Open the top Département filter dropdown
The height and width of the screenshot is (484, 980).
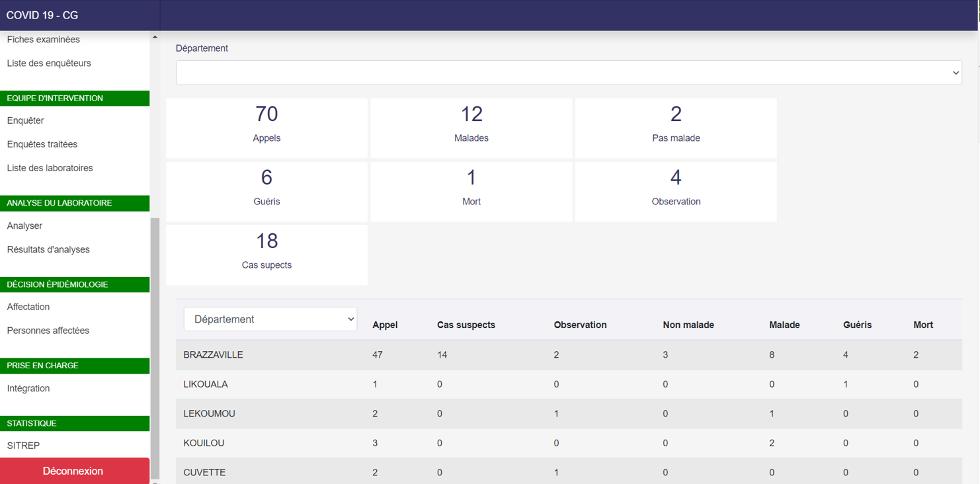[568, 73]
